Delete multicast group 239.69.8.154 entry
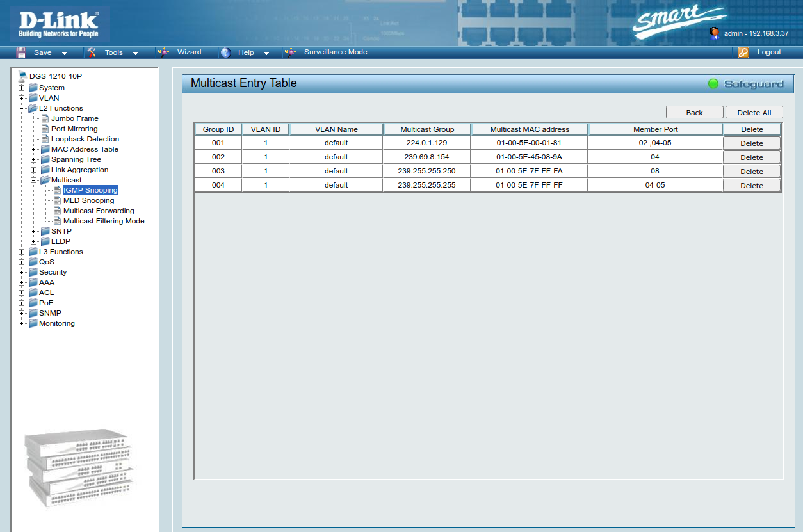Viewport: 803px width, 532px height. point(751,157)
